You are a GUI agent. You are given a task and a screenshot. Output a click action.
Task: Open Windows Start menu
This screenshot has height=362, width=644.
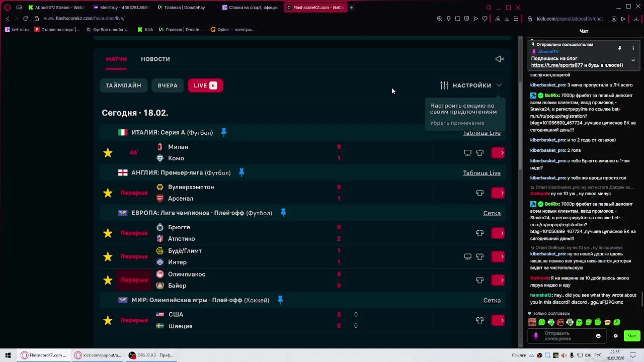click(x=8, y=355)
